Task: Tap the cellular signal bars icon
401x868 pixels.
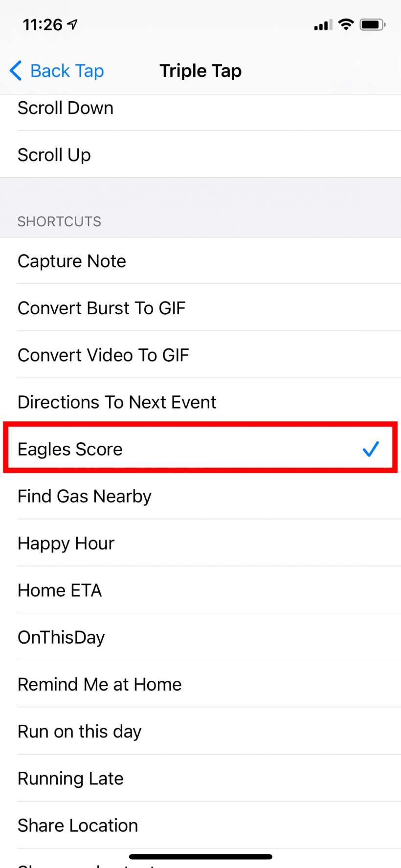Action: click(x=323, y=25)
